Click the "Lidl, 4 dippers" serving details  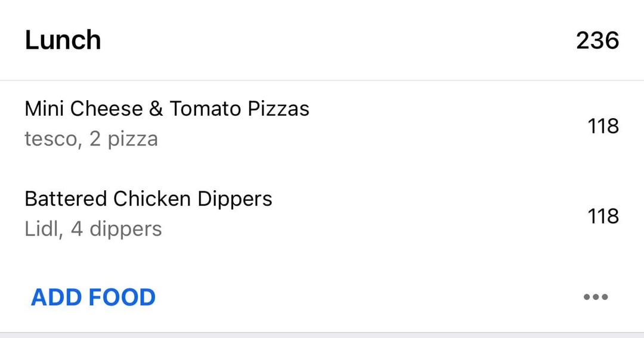pos(93,229)
